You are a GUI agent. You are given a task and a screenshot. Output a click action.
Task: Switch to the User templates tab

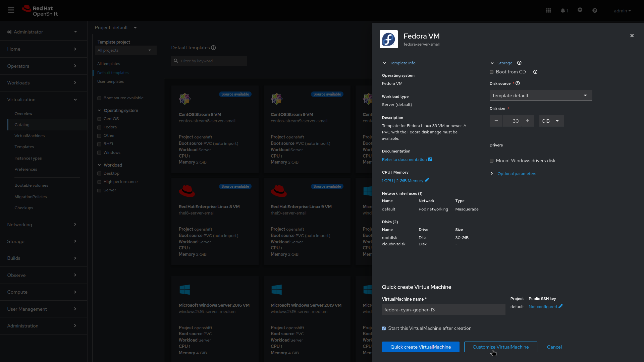tap(110, 81)
